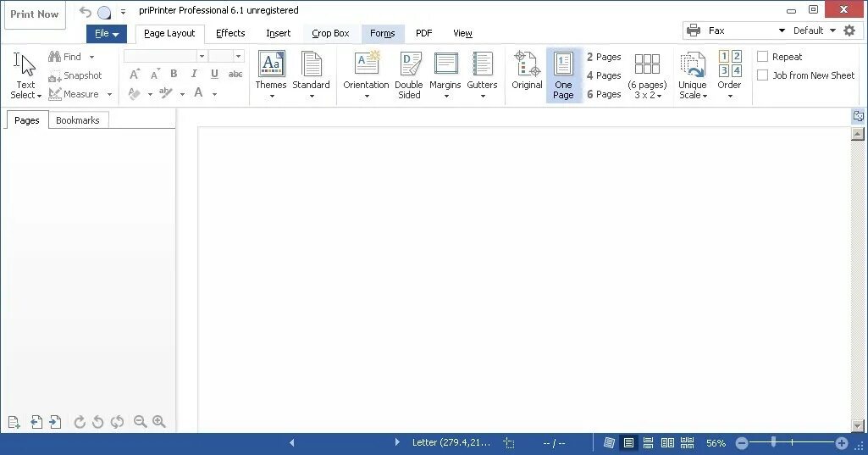
Task: Open the PDF tab
Action: point(423,34)
